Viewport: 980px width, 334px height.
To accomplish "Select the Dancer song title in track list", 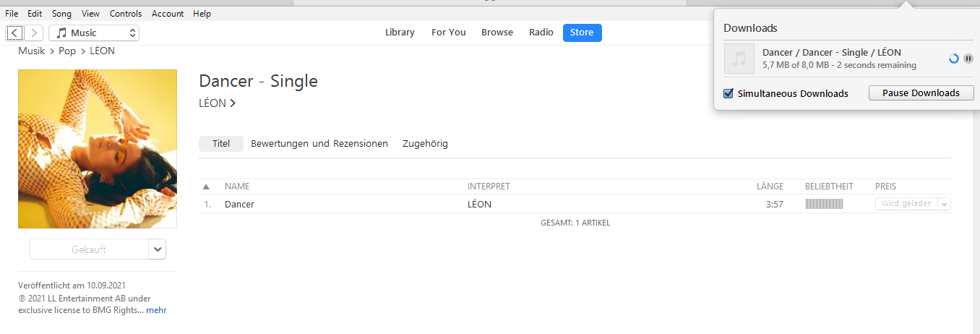I will point(239,205).
